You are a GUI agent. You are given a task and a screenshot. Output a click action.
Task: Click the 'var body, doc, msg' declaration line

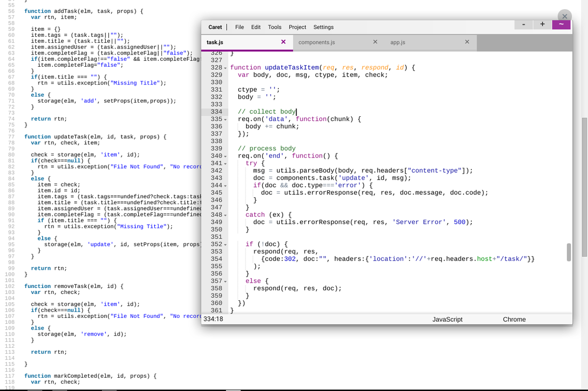(x=313, y=75)
